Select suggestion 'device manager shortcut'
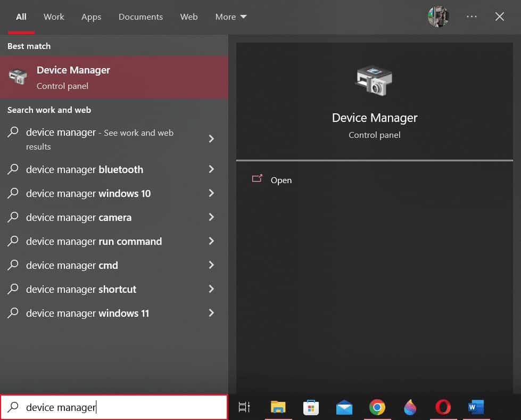521x420 pixels. pyautogui.click(x=114, y=289)
